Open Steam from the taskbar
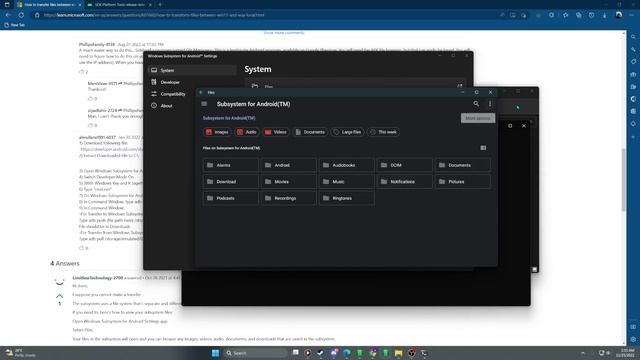640x360 pixels. click(x=320, y=353)
